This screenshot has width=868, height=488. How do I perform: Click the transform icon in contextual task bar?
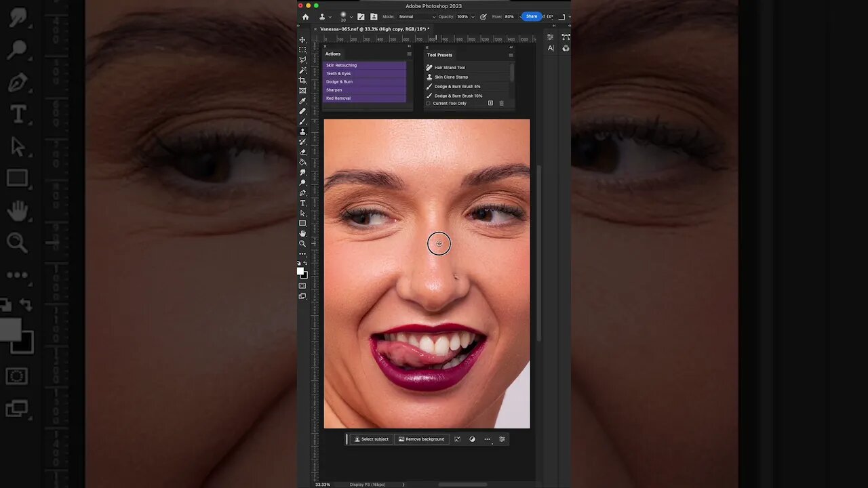tap(457, 439)
